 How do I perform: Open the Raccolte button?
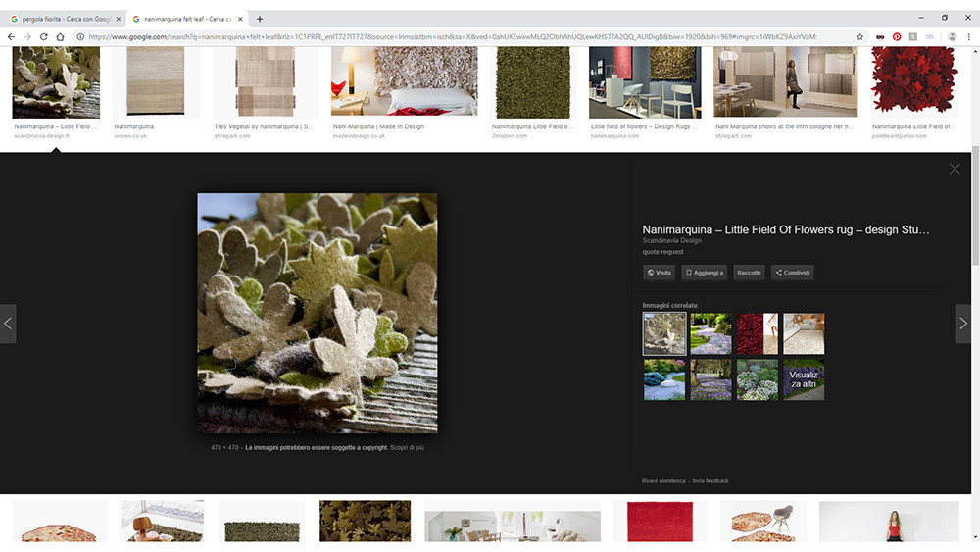click(749, 273)
